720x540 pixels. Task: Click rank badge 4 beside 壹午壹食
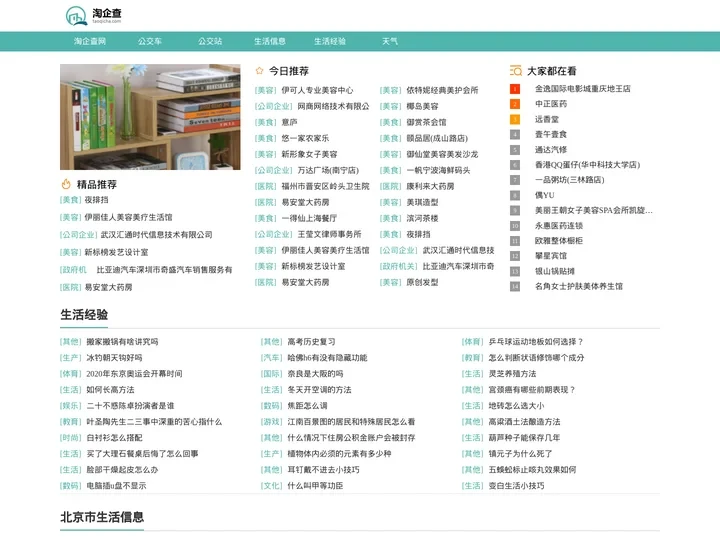tap(515, 135)
